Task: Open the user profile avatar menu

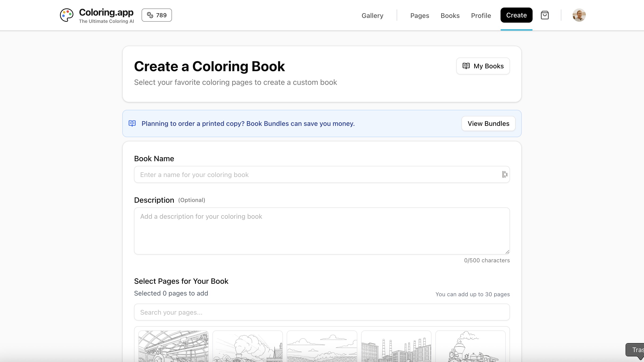Action: coord(579,15)
